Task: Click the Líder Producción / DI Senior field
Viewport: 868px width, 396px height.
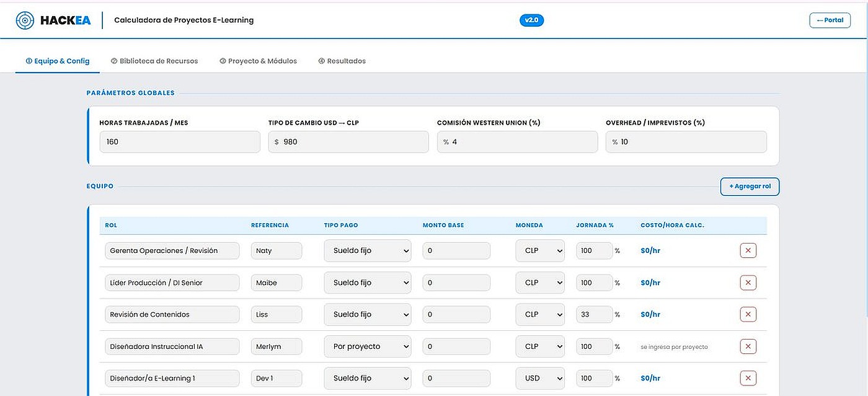Action: [x=172, y=283]
